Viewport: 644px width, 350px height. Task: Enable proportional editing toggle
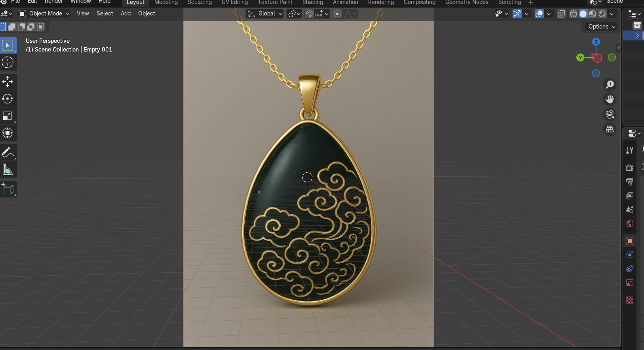point(337,14)
